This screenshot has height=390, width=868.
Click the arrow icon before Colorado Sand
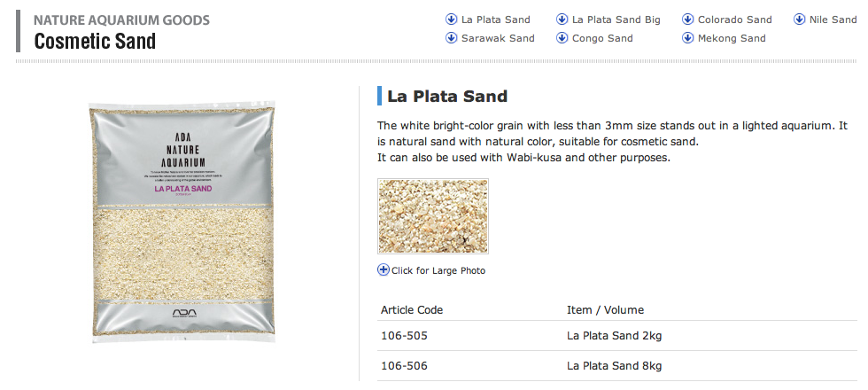pos(687,19)
